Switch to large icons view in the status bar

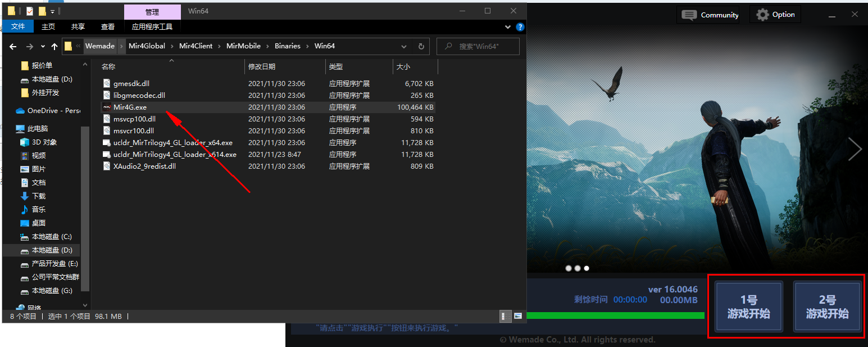[518, 316]
